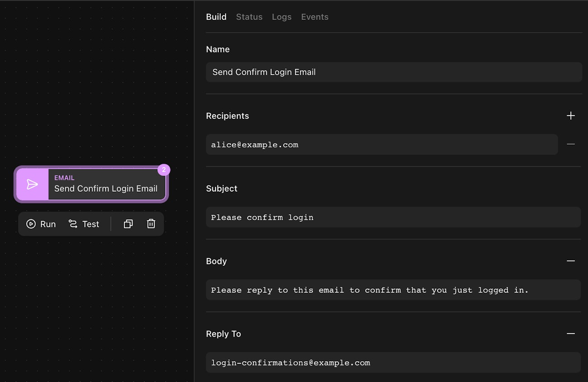Viewport: 588px width, 382px height.
Task: Click the Body text field
Action: tap(393, 290)
